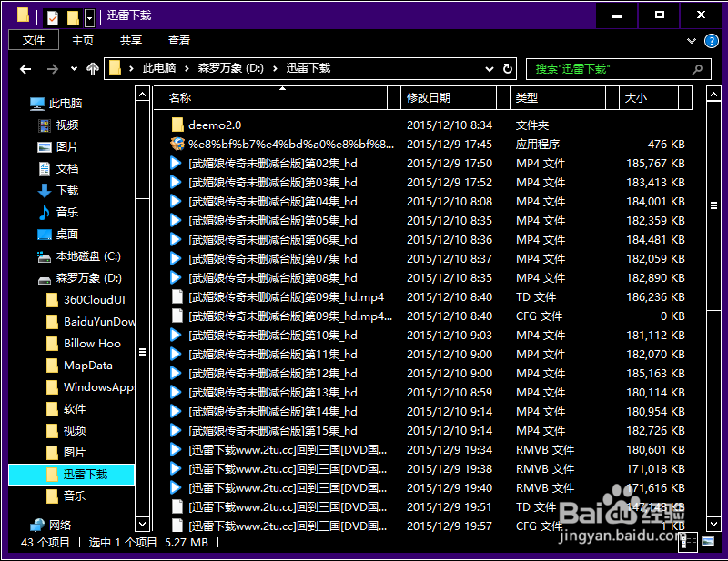Viewport: 728px width, 561px height.
Task: Open the BaiduYunDownload folder in the tree
Action: [x=90, y=322]
